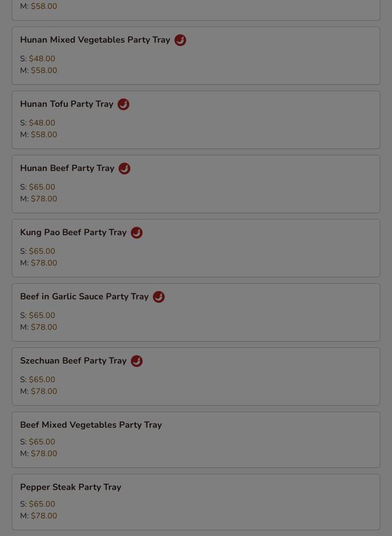Click the chili icon next to Hunan Tofu
Image resolution: width=392 pixels, height=536 pixels.
pos(123,104)
